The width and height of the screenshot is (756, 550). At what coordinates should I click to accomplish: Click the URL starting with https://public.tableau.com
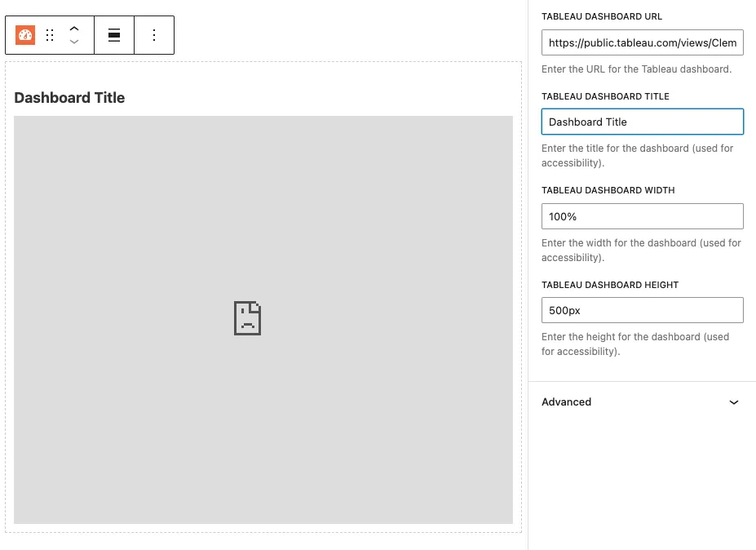point(641,42)
